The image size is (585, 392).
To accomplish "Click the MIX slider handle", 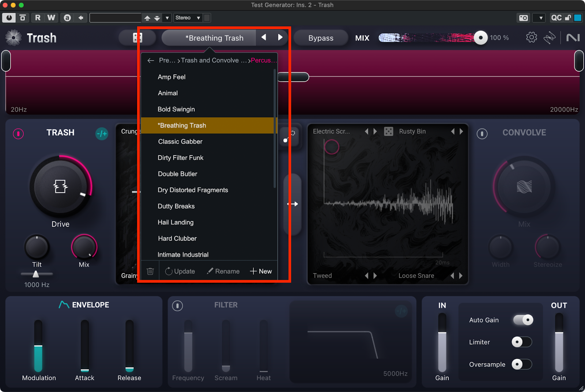I will pyautogui.click(x=480, y=38).
